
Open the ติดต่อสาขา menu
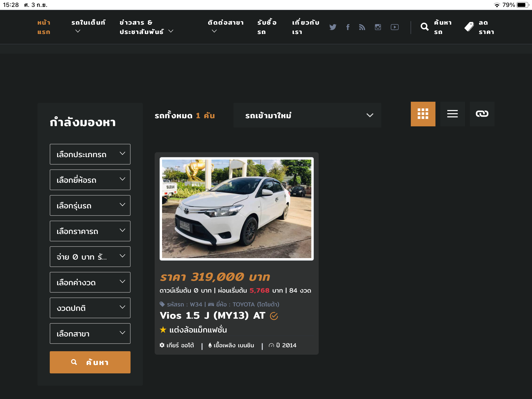(x=225, y=27)
